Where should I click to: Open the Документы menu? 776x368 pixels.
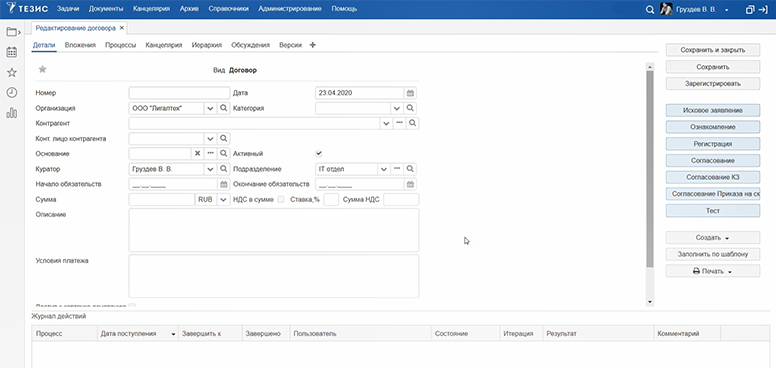[x=106, y=9]
